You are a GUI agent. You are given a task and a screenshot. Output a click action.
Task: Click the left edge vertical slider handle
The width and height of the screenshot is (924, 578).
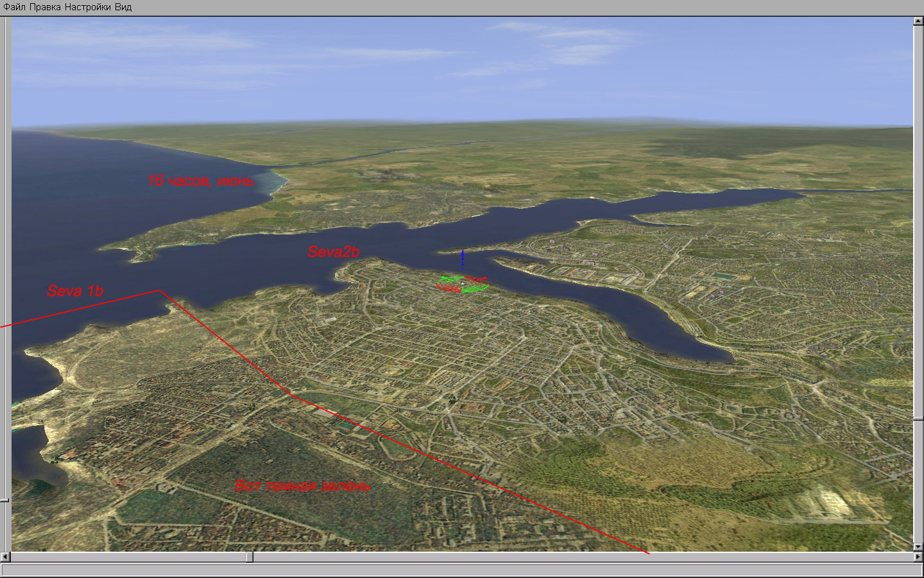click(x=5, y=500)
